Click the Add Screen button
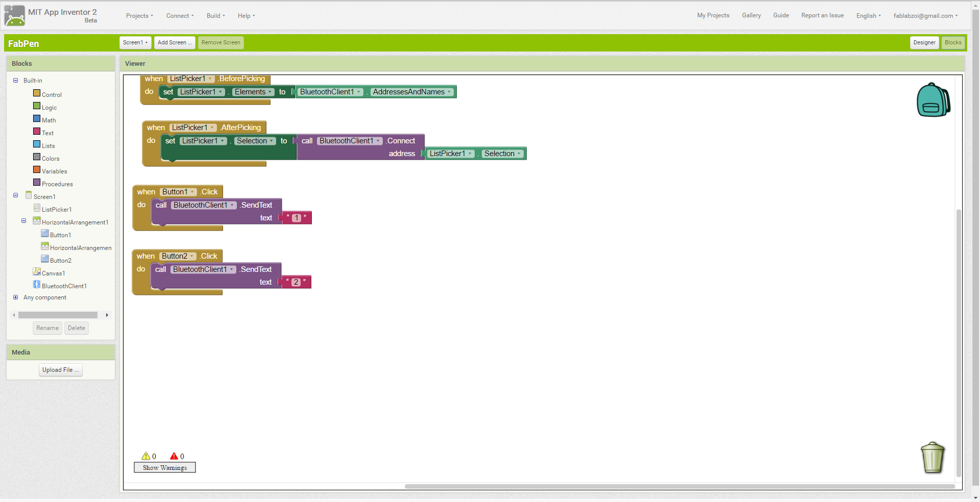 pyautogui.click(x=175, y=42)
